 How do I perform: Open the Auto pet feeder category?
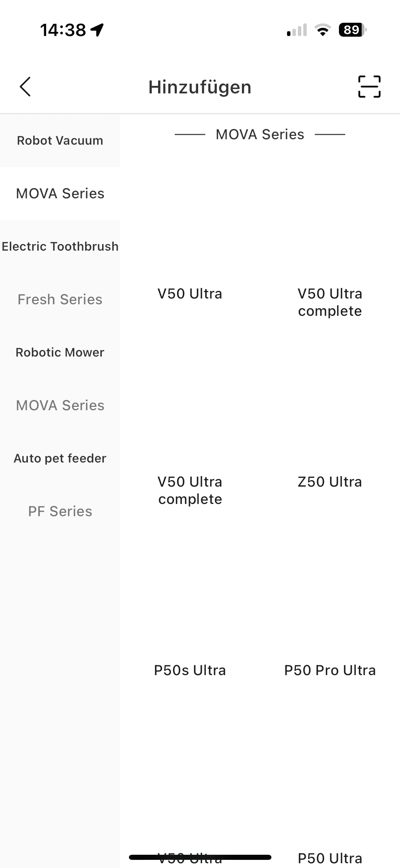(60, 458)
